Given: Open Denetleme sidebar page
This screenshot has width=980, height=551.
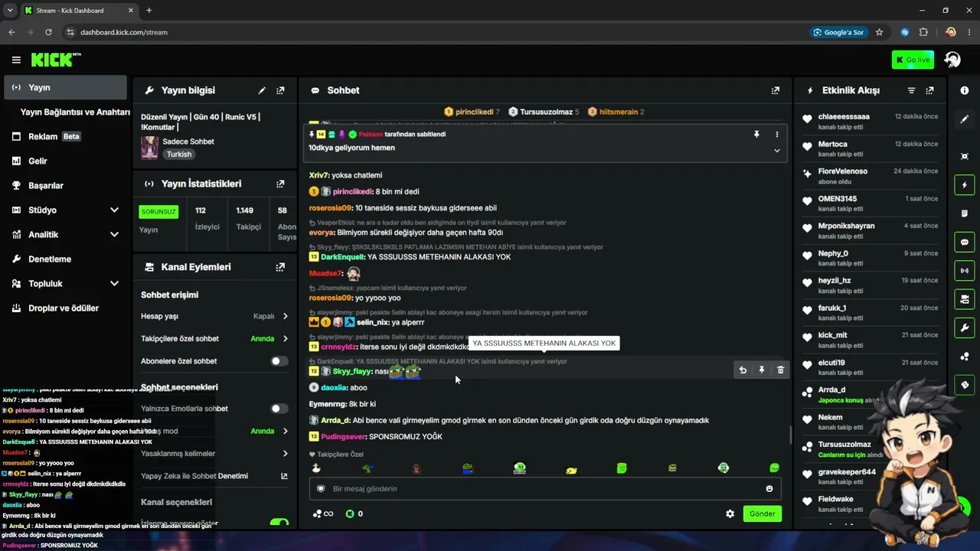Looking at the screenshot, I should click(65, 259).
